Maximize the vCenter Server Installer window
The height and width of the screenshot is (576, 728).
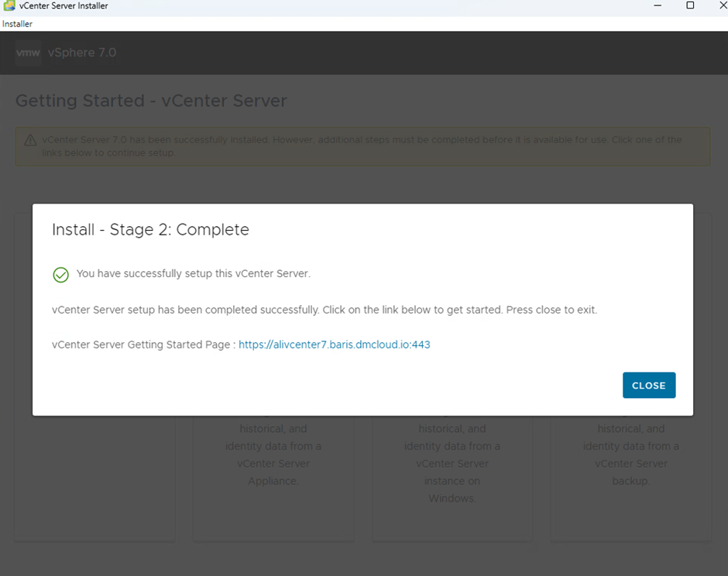coord(690,6)
